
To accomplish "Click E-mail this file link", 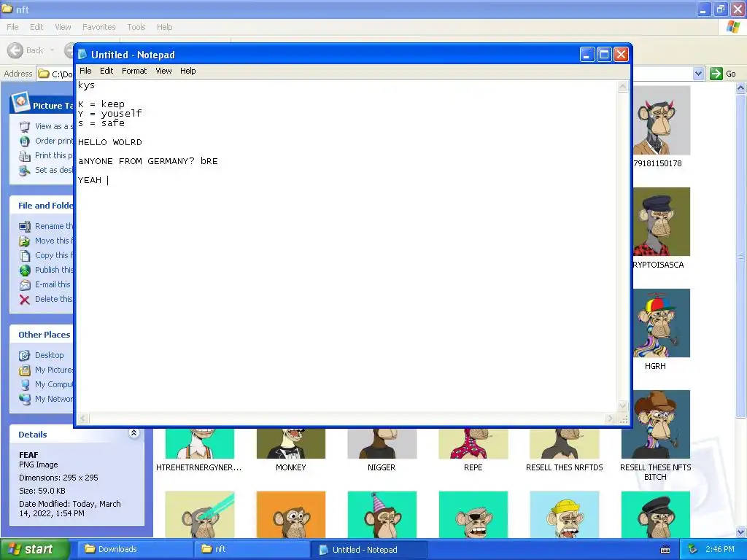I will 53,285.
